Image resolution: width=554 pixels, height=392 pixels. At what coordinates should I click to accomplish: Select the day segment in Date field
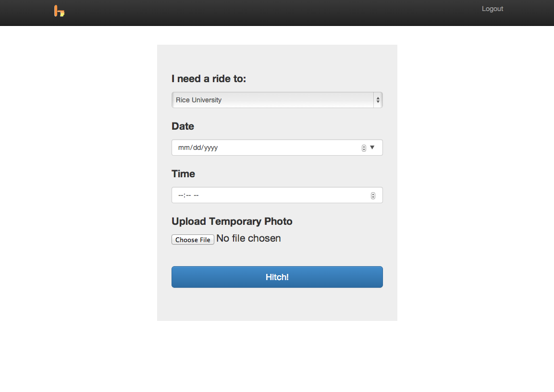(x=195, y=148)
